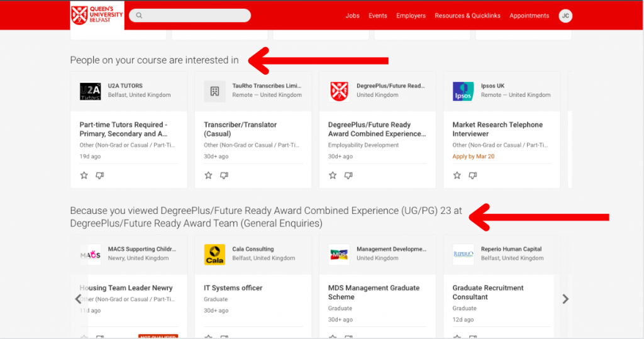This screenshot has height=339, width=644.
Task: Open the Jobs menu item
Action: coord(352,16)
